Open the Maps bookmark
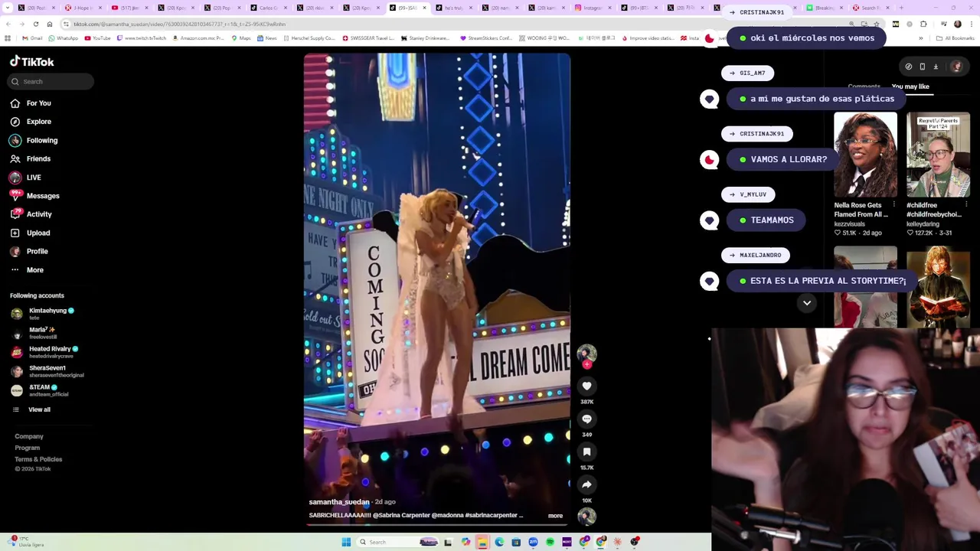980x551 pixels. pos(241,38)
